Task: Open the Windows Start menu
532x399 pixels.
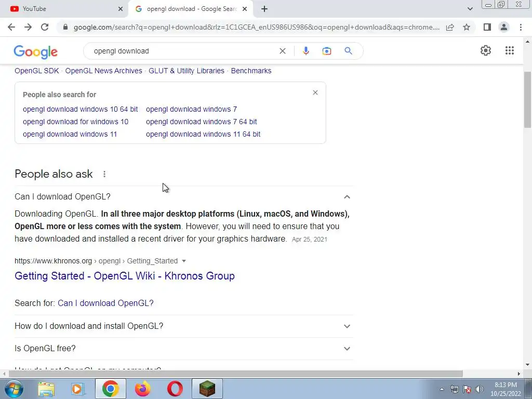Action: coord(14,389)
